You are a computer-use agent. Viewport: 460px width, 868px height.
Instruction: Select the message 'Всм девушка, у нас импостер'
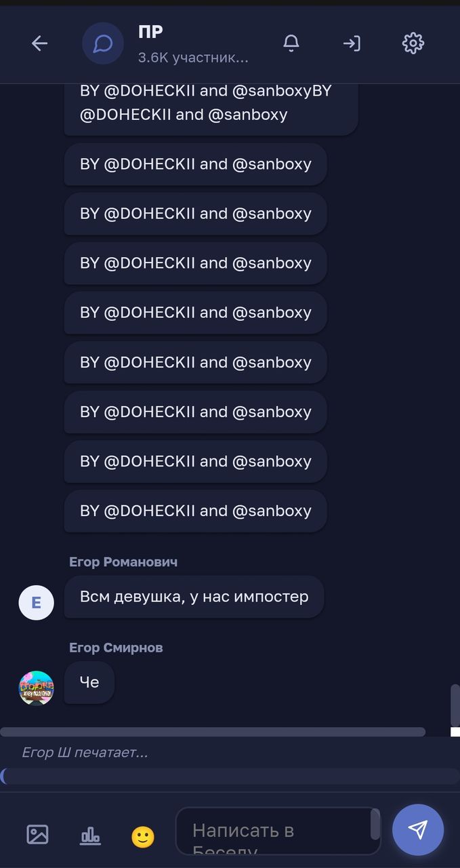pos(194,597)
